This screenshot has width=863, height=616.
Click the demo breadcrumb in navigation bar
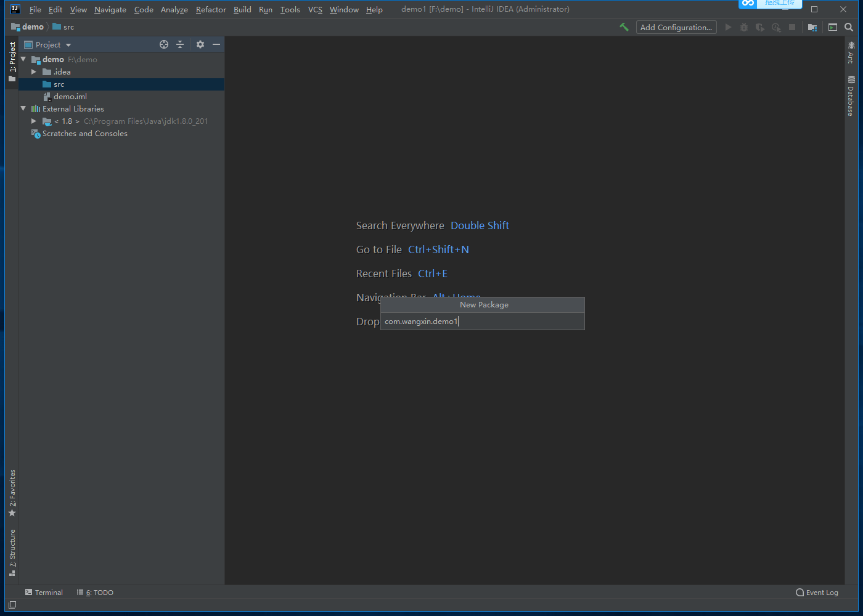tap(28, 27)
